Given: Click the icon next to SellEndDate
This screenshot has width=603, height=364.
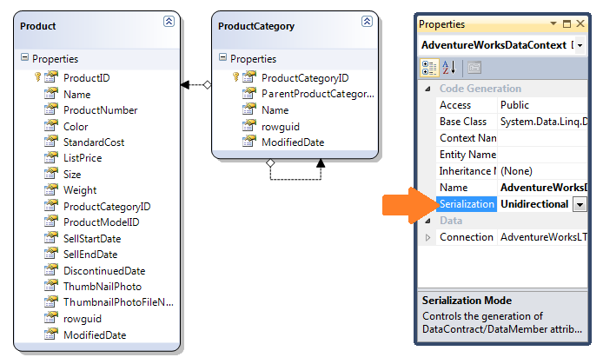Looking at the screenshot, I should [51, 254].
